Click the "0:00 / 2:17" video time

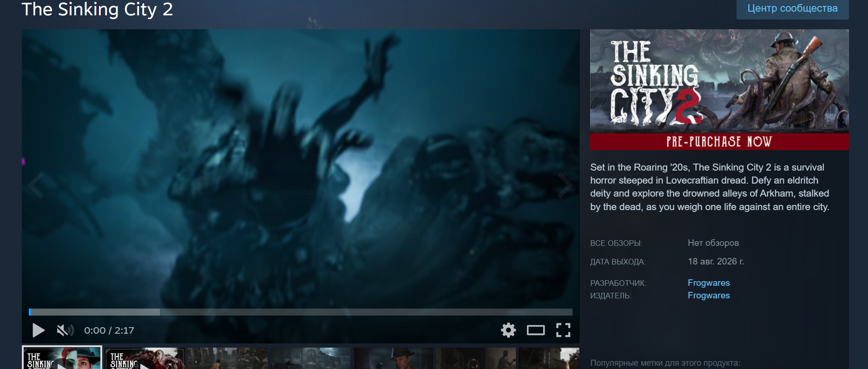click(x=109, y=330)
